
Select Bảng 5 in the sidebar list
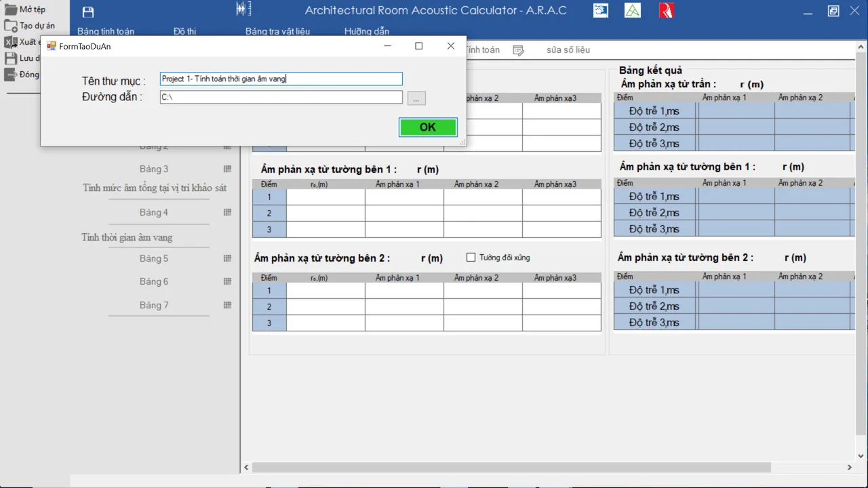click(154, 258)
